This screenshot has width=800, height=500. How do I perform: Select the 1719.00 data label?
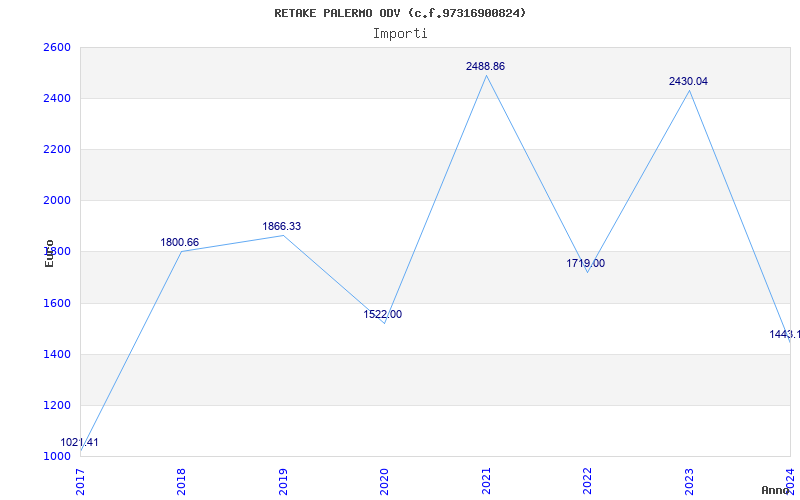[x=586, y=263]
